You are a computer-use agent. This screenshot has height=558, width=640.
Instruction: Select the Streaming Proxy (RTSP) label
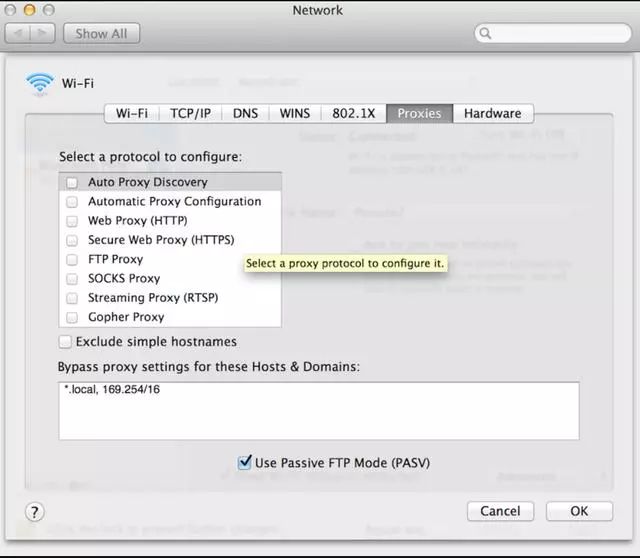tap(153, 298)
